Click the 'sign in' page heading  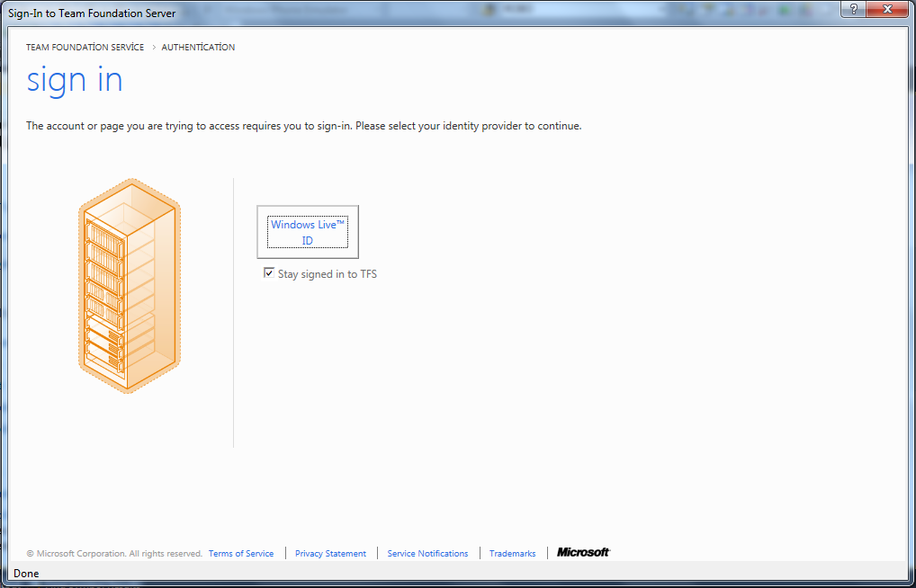(x=75, y=81)
